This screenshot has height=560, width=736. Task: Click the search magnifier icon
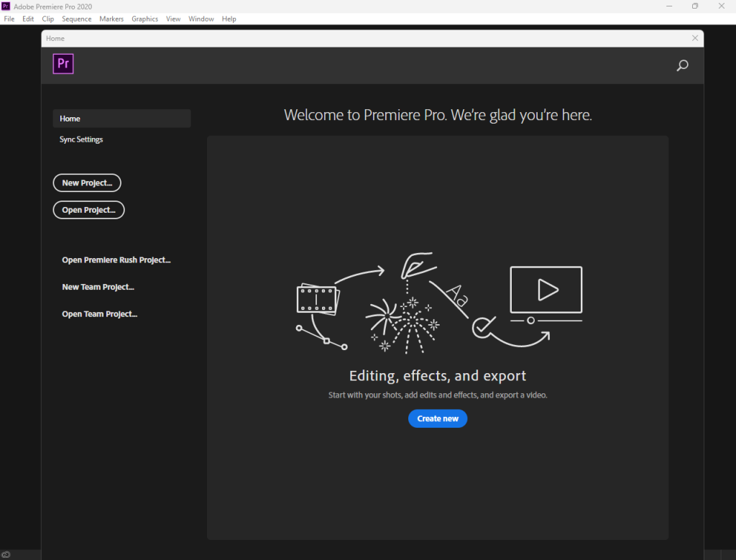pos(682,65)
